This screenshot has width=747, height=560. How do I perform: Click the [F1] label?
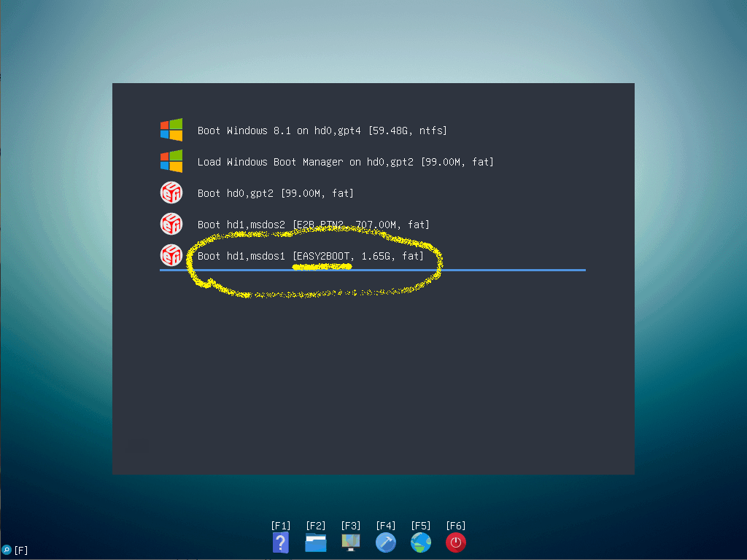tap(281, 526)
